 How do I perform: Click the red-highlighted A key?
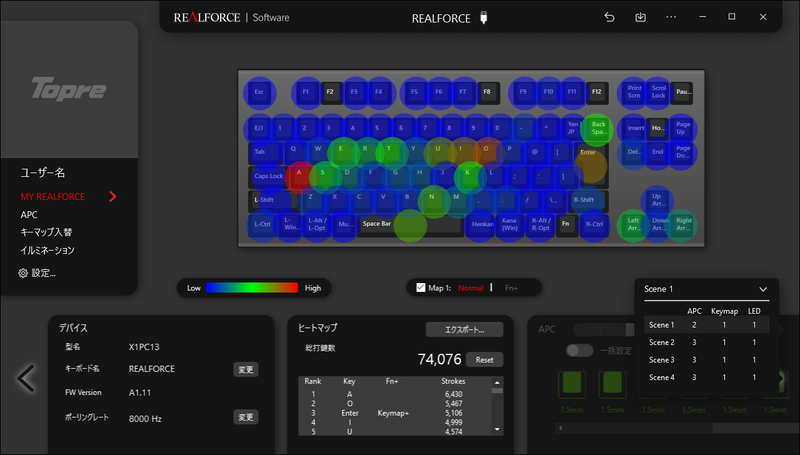tap(299, 176)
